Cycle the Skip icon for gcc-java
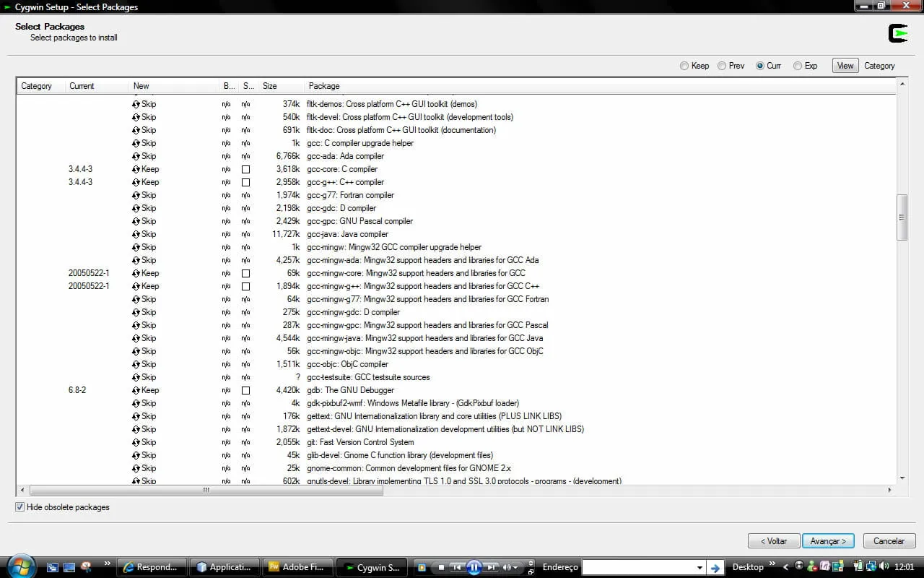The width and height of the screenshot is (924, 578). tap(136, 234)
